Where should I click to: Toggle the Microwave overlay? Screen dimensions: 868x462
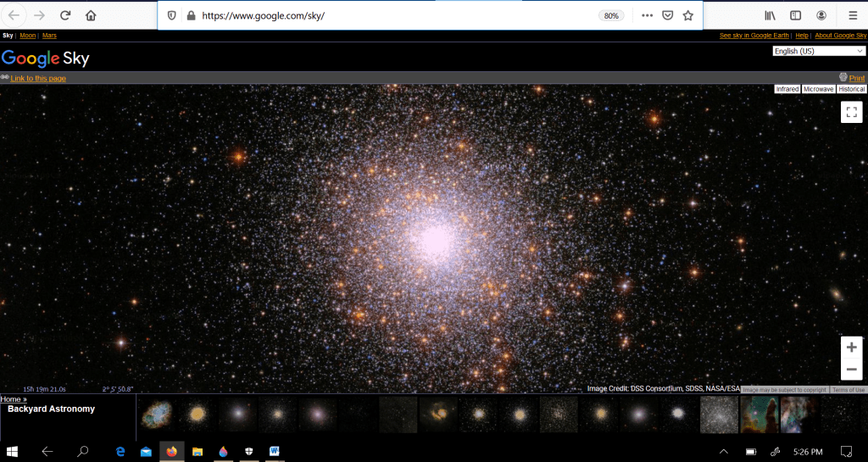click(818, 89)
